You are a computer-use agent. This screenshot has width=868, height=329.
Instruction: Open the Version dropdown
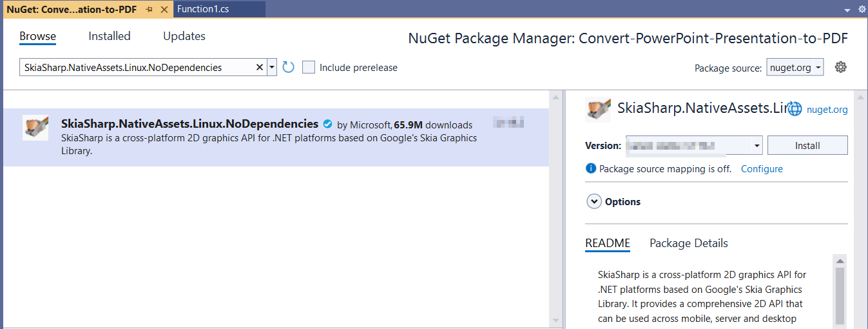coord(693,146)
